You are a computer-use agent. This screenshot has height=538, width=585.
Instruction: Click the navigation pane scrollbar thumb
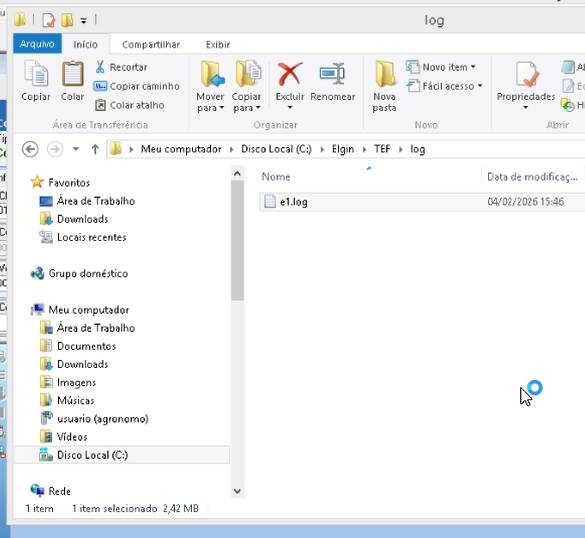[237, 241]
